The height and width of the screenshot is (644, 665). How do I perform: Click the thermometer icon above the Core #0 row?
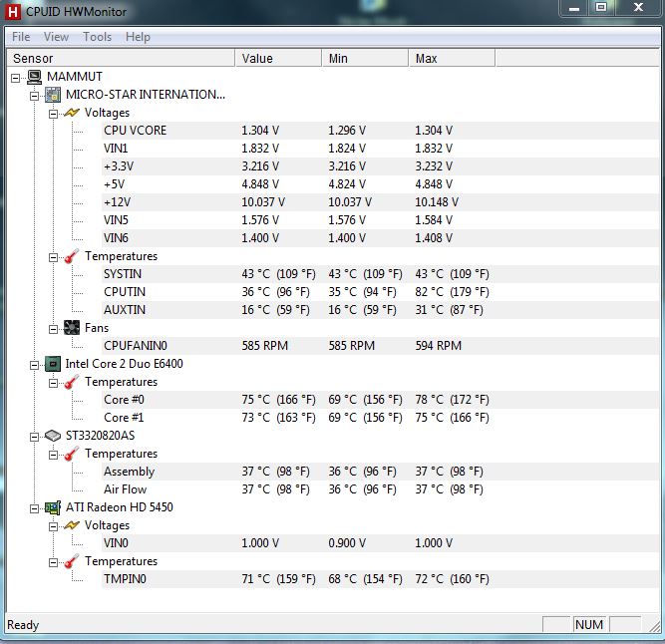tap(71, 382)
